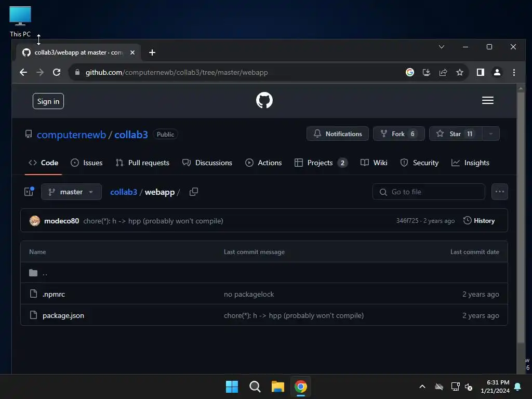Click the Chrome taskbar icon
Image resolution: width=532 pixels, height=399 pixels.
pos(301,387)
